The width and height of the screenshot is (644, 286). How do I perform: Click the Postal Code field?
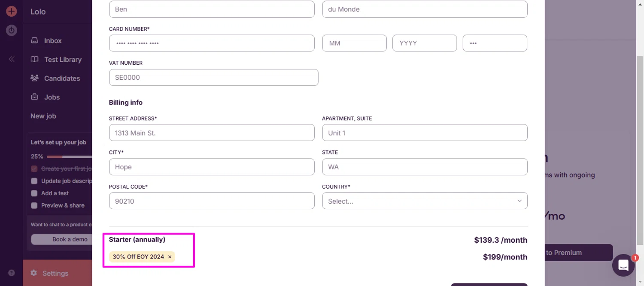(x=212, y=201)
